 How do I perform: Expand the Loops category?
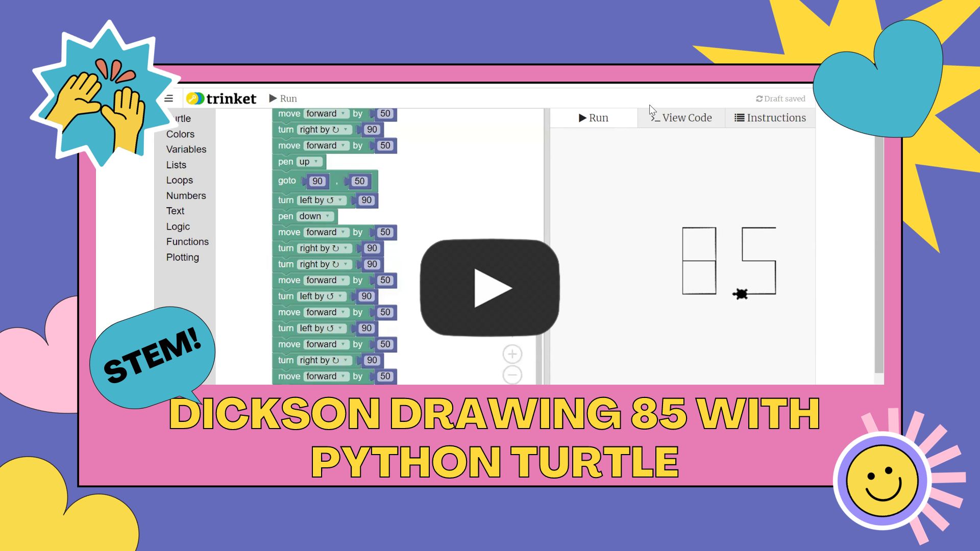coord(180,180)
